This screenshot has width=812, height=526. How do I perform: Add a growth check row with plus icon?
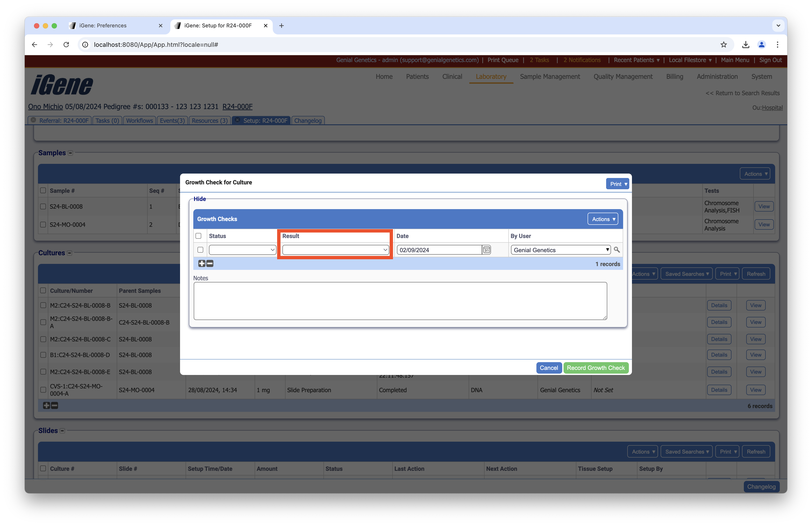[202, 263]
